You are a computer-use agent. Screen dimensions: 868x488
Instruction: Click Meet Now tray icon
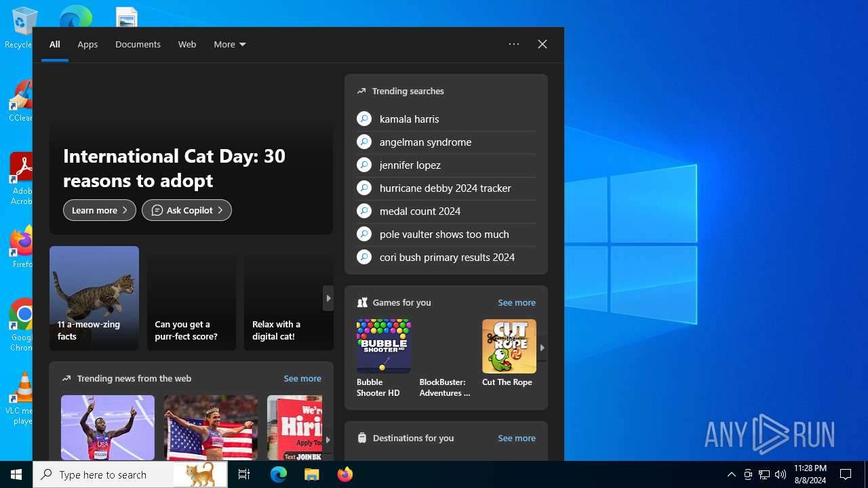pos(748,474)
